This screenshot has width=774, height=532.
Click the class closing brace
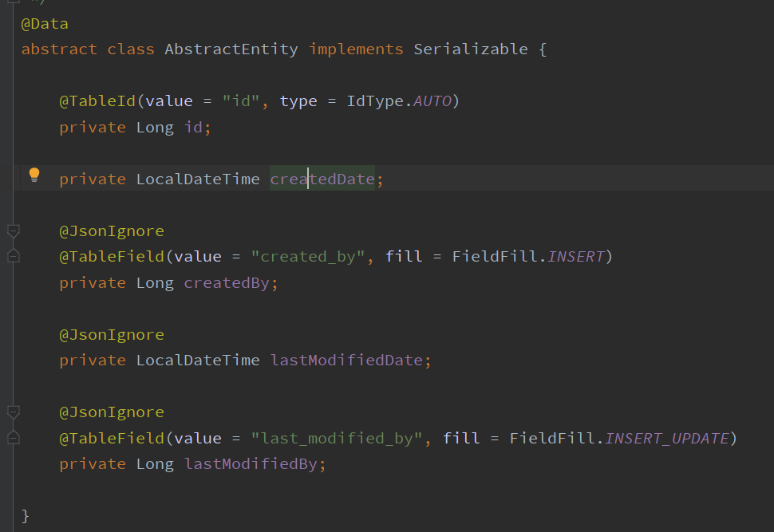26,516
